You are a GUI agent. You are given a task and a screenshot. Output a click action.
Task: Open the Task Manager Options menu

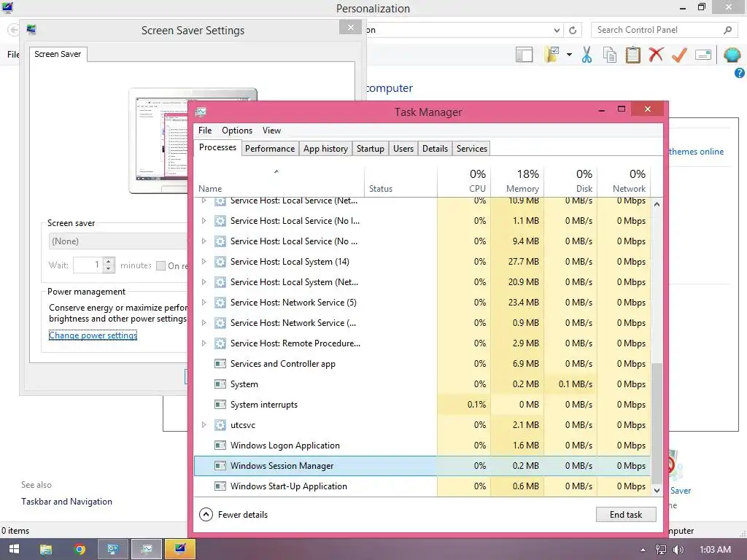[x=237, y=131]
